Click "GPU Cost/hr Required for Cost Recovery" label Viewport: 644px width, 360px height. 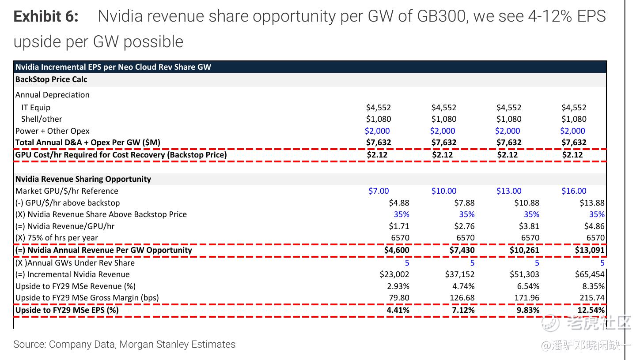[x=121, y=155]
